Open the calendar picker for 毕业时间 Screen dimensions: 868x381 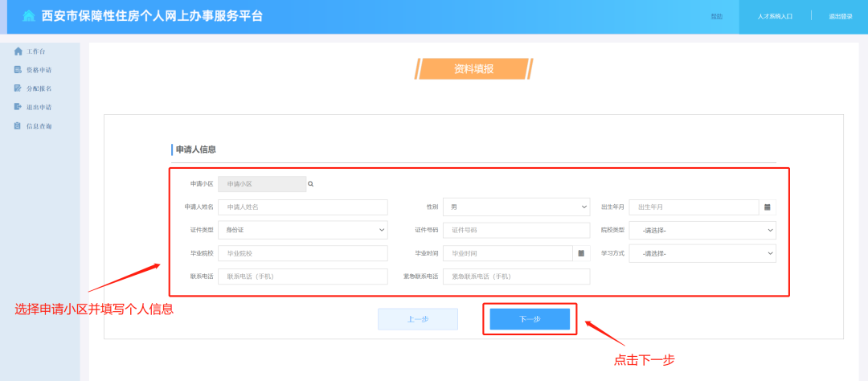(581, 253)
